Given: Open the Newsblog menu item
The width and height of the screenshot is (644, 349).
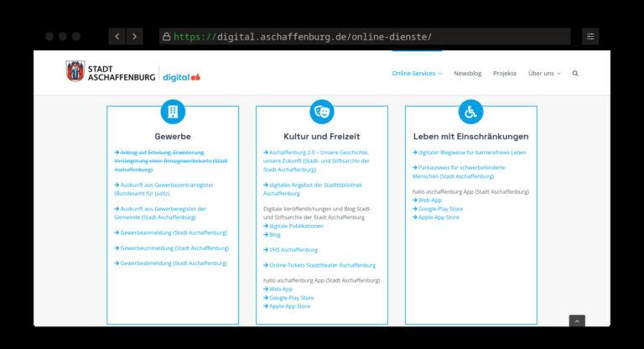Looking at the screenshot, I should coord(467,73).
